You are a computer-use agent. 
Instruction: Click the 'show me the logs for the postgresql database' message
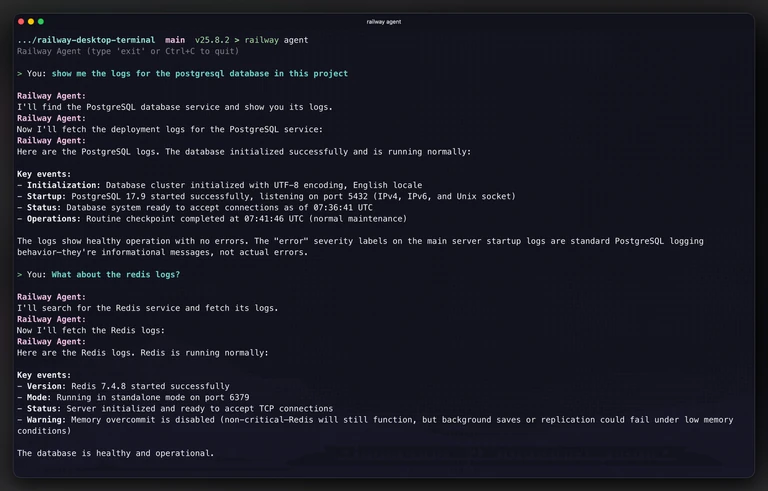(200, 74)
